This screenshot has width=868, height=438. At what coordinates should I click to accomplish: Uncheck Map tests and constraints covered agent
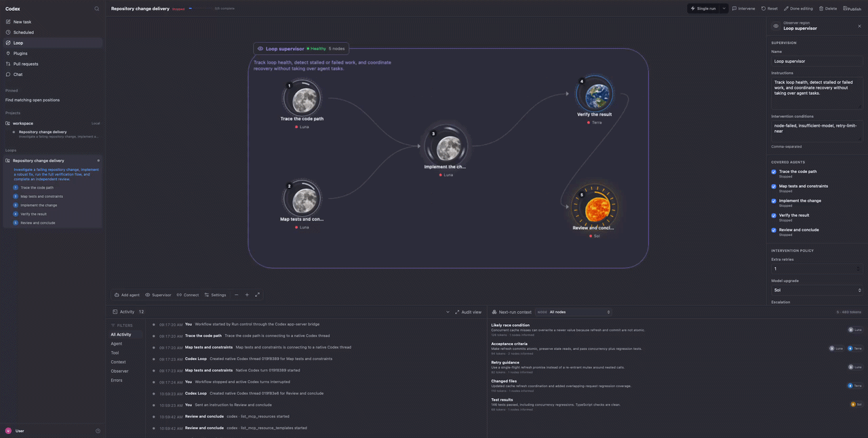click(x=774, y=186)
